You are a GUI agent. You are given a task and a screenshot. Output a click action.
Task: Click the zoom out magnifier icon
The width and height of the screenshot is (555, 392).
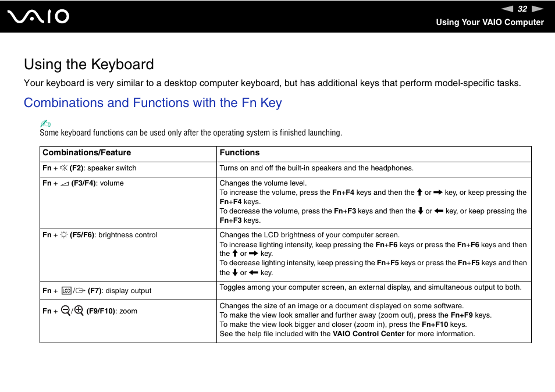pos(66,311)
